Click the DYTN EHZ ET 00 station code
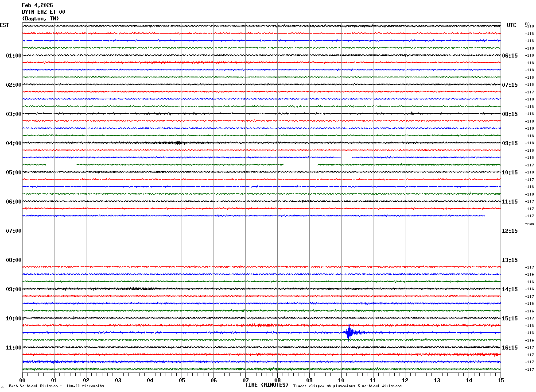This screenshot has height=392, width=536. 43,12
